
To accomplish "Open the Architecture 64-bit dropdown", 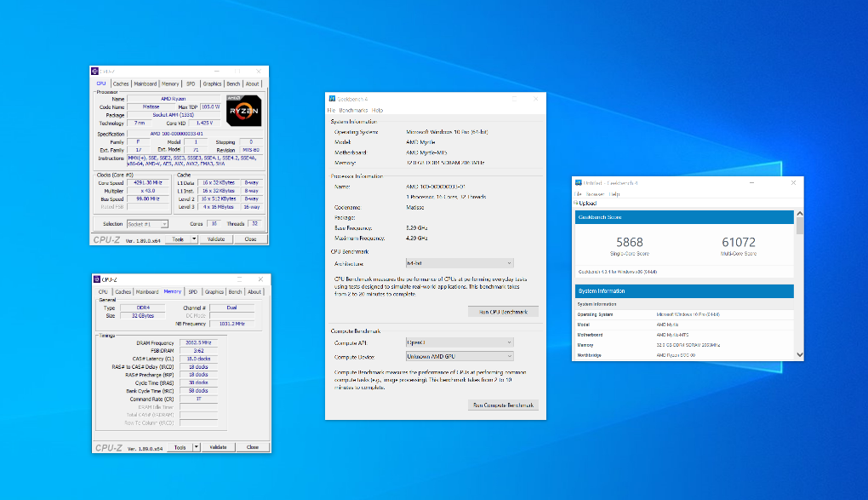I will (x=460, y=263).
